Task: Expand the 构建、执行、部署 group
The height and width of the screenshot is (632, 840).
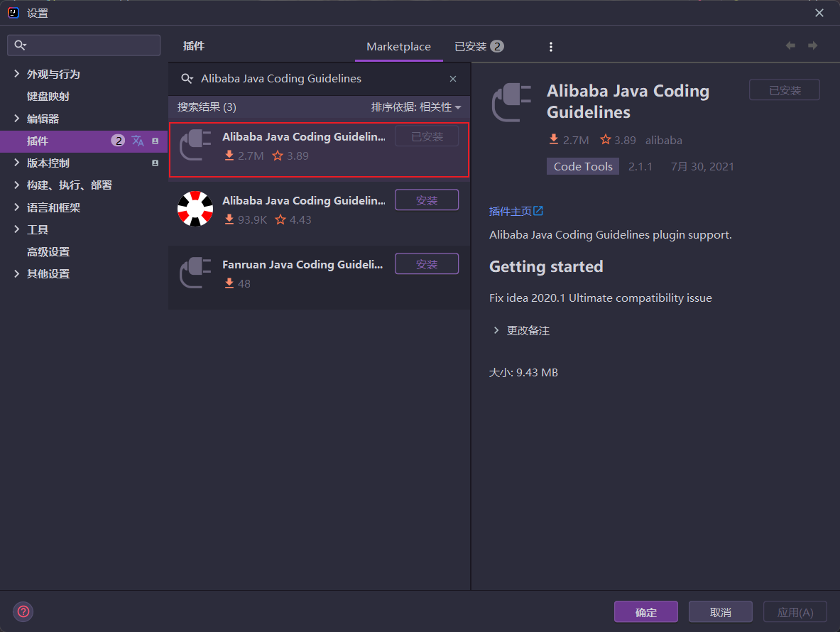Action: 16,185
